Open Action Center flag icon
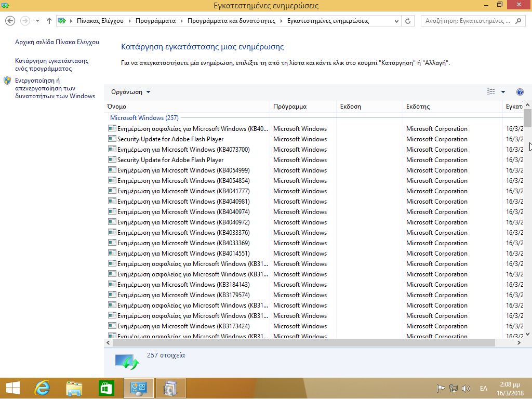 [x=441, y=389]
